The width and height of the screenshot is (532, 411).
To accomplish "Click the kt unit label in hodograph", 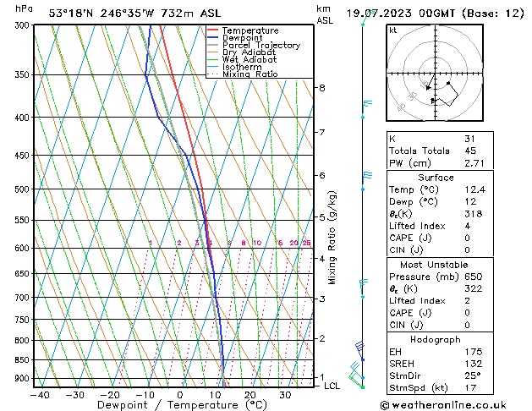I will [x=393, y=30].
